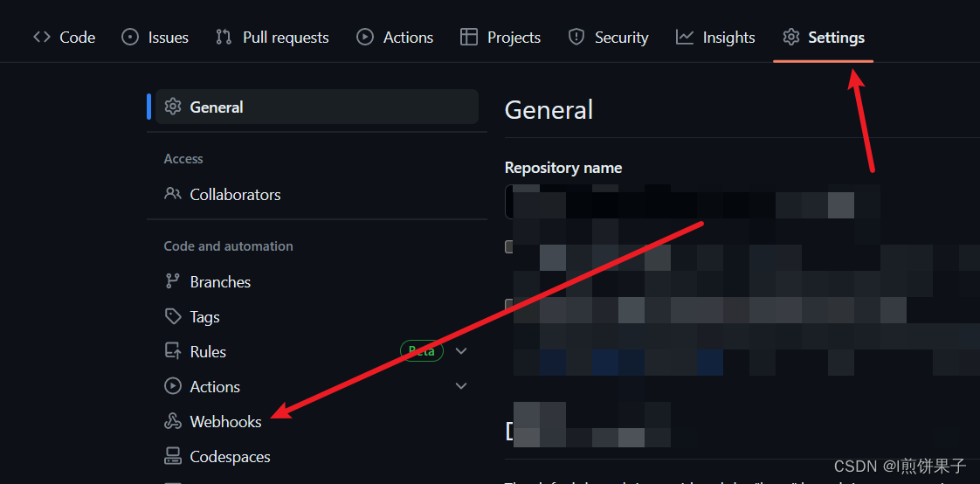Click the Codespaces monitor icon
The width and height of the screenshot is (980, 484).
point(172,457)
